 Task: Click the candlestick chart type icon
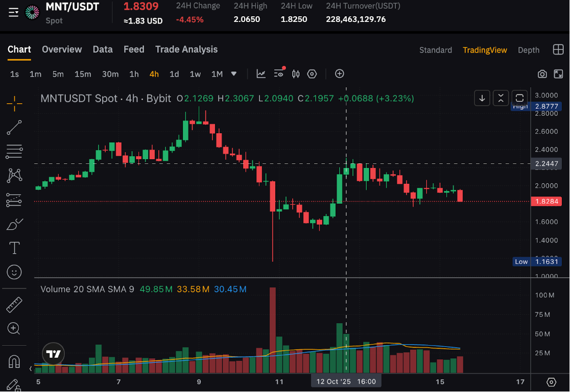pyautogui.click(x=296, y=74)
